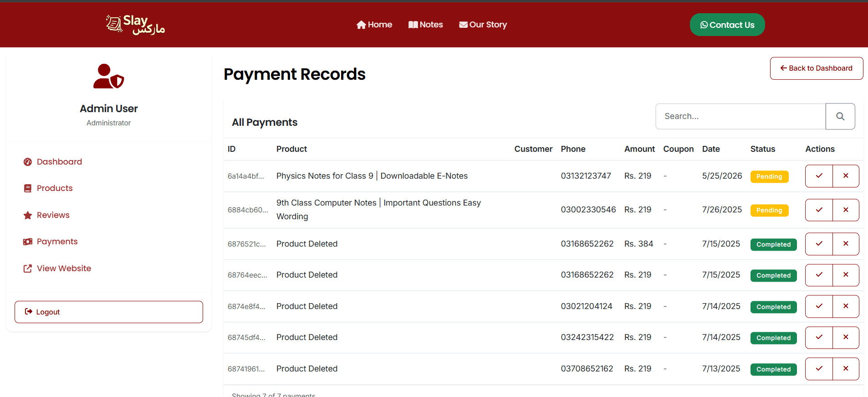Reject payment 68741961 with X icon

point(846,369)
